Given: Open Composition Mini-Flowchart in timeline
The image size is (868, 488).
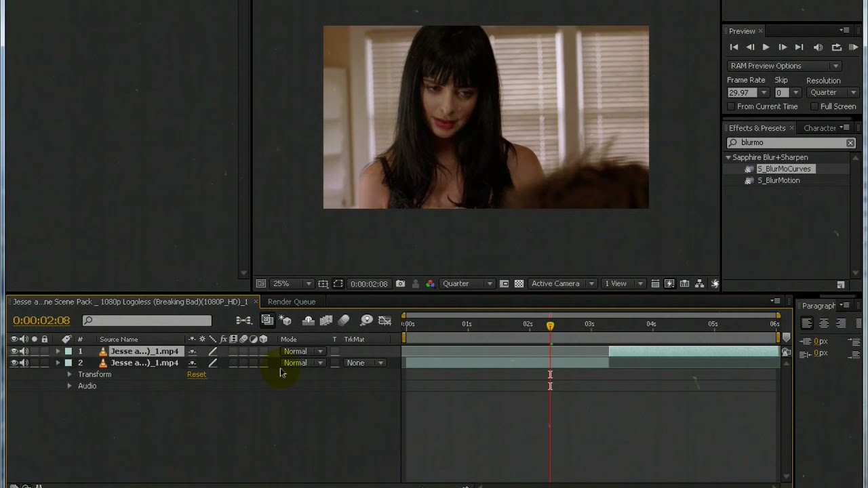Looking at the screenshot, I should pos(244,321).
